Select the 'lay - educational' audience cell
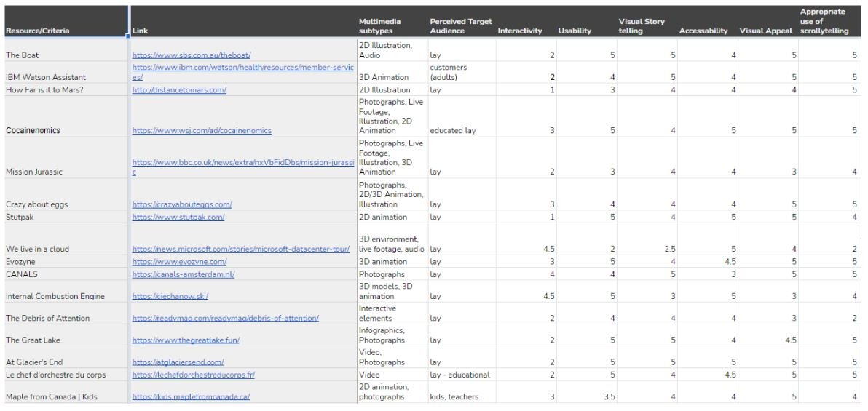The image size is (868, 411). (461, 375)
